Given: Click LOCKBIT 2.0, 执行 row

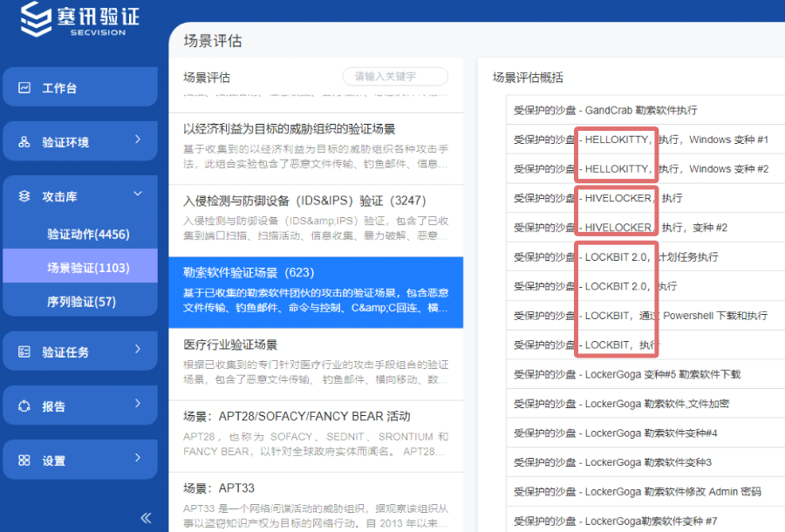Looking at the screenshot, I should click(x=645, y=286).
